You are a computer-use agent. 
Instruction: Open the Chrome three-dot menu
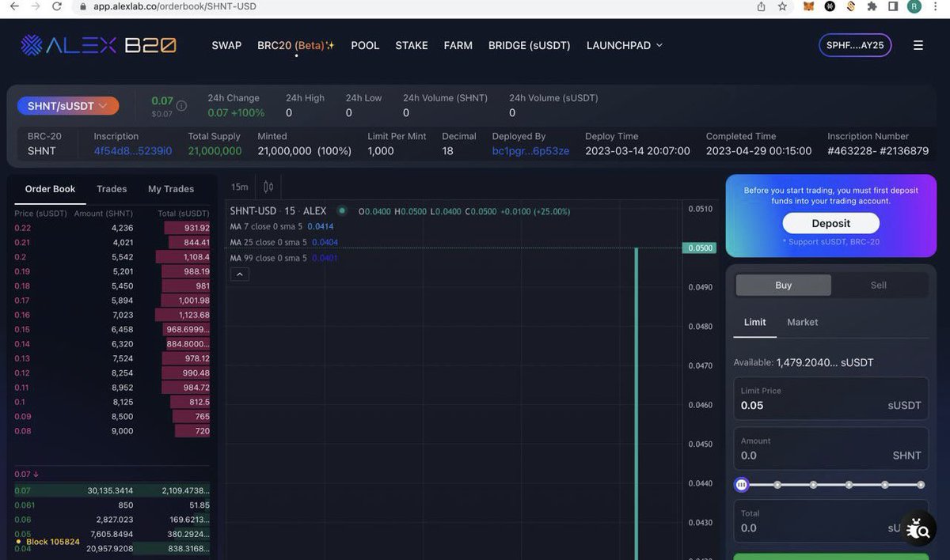click(x=936, y=6)
